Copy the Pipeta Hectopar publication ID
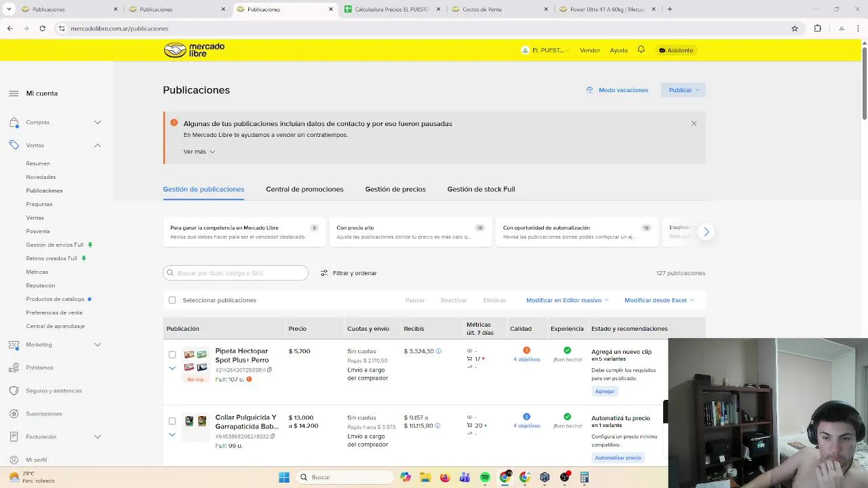This screenshot has height=488, width=868. 269,370
